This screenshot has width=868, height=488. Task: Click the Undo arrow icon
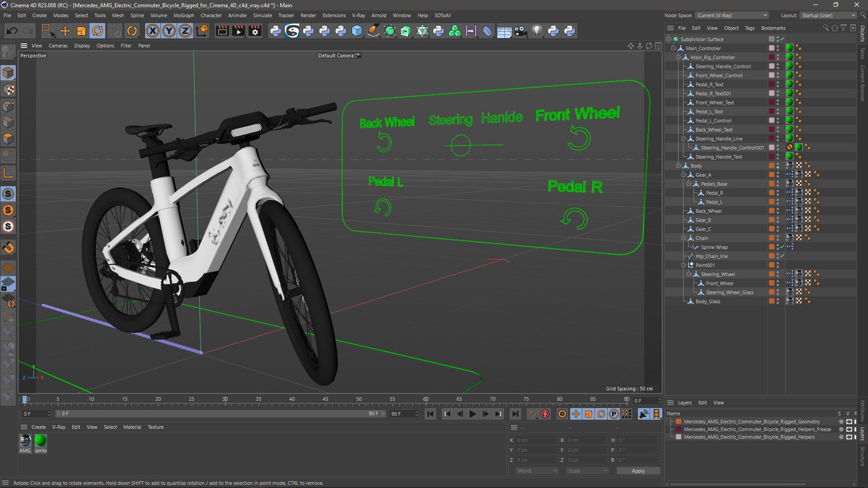12,31
